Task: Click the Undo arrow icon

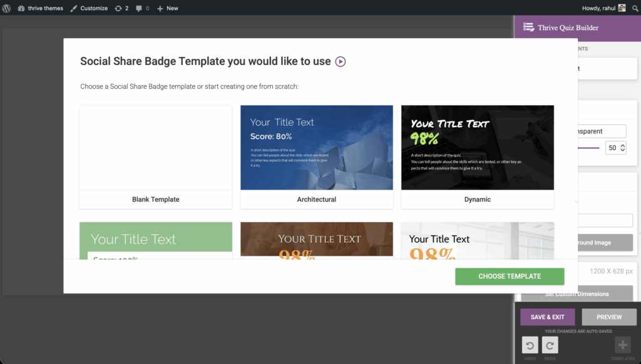Action: pyautogui.click(x=530, y=345)
